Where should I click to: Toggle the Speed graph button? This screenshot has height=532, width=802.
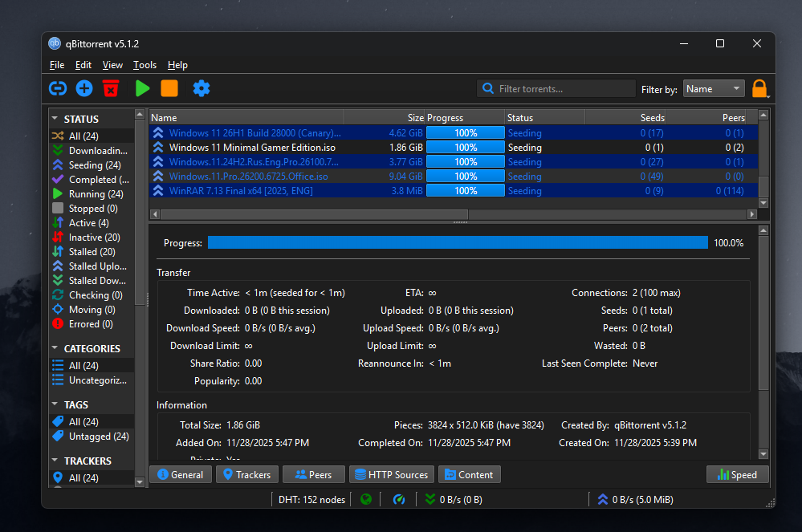coord(736,474)
